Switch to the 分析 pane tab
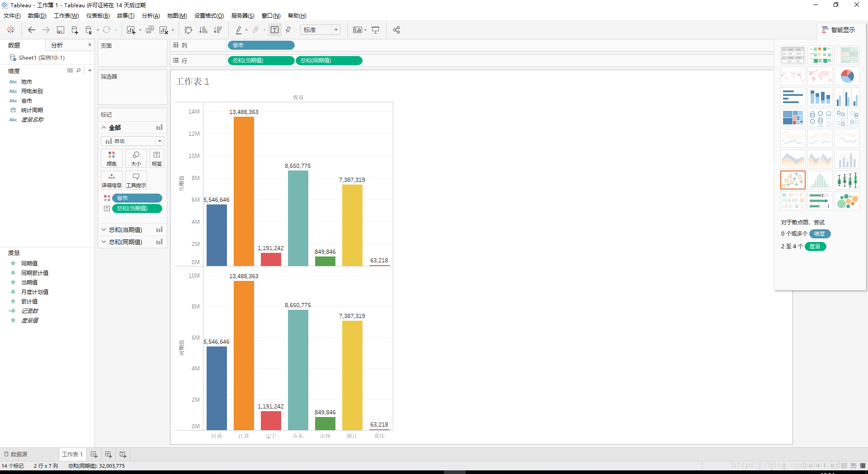Screen dimensions: 868x474 (x=57, y=45)
